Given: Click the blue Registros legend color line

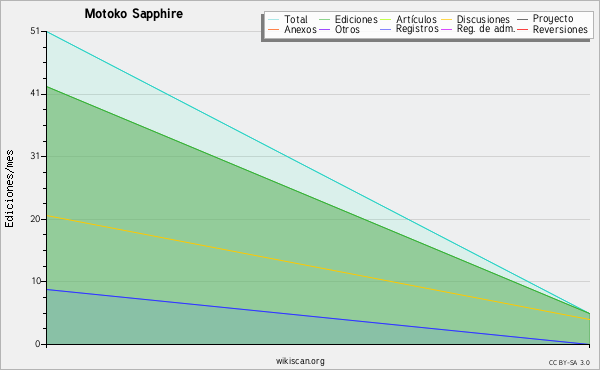Looking at the screenshot, I should 386,29.
